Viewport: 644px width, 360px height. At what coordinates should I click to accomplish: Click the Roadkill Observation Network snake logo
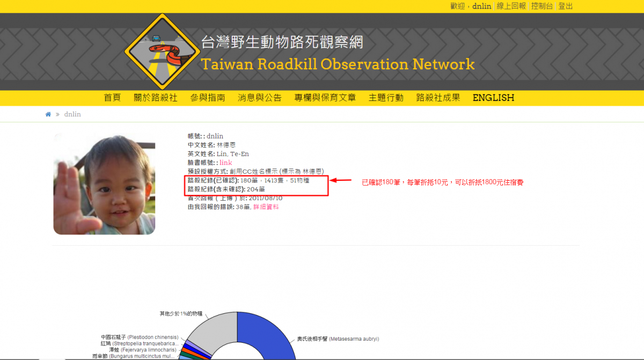point(162,52)
